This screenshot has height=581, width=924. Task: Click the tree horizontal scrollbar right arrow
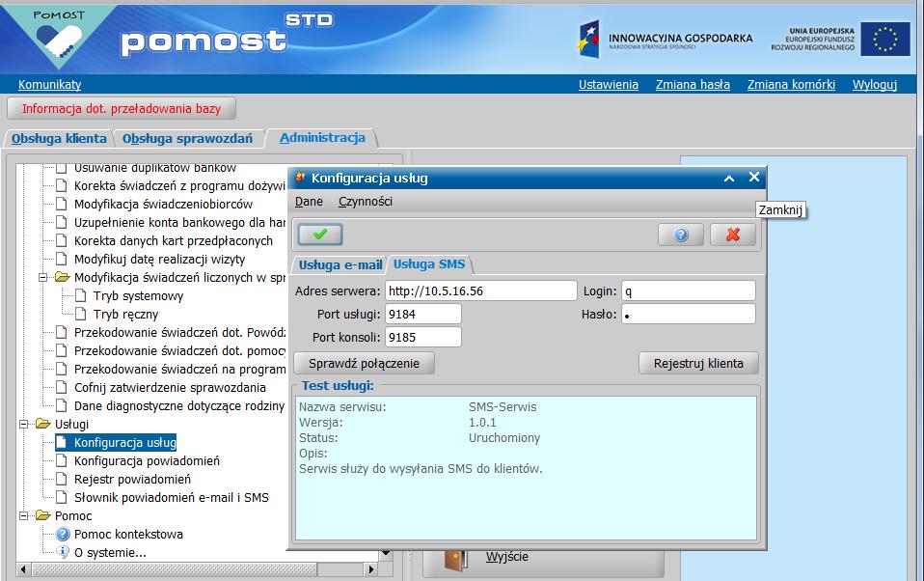370,569
